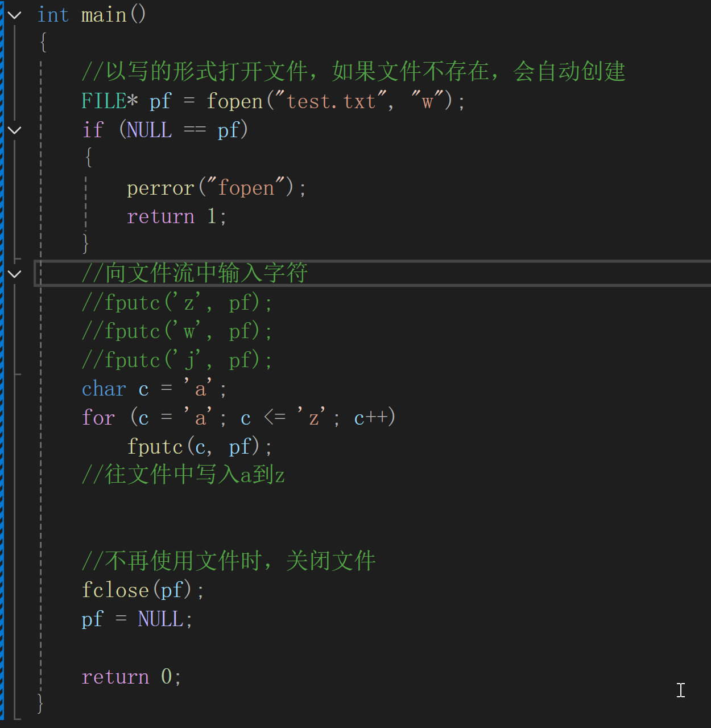Collapse the if (NULL == pf) block

pos(15,130)
